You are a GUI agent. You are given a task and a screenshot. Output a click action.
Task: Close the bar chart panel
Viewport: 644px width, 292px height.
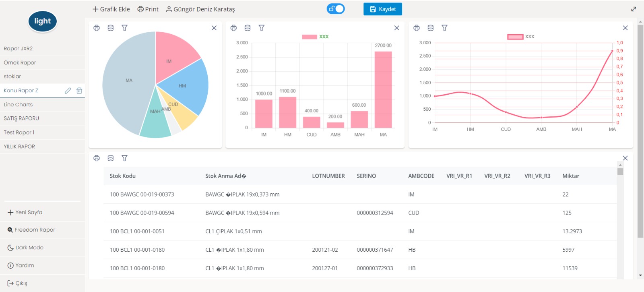[396, 28]
